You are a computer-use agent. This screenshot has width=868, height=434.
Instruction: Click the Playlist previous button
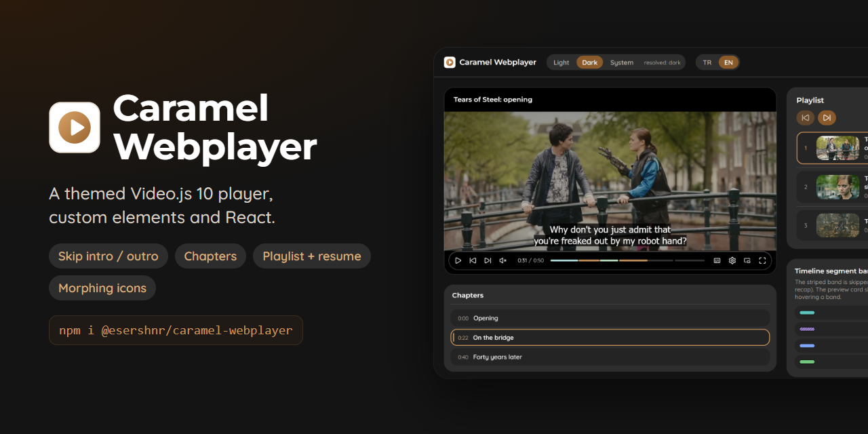click(806, 118)
